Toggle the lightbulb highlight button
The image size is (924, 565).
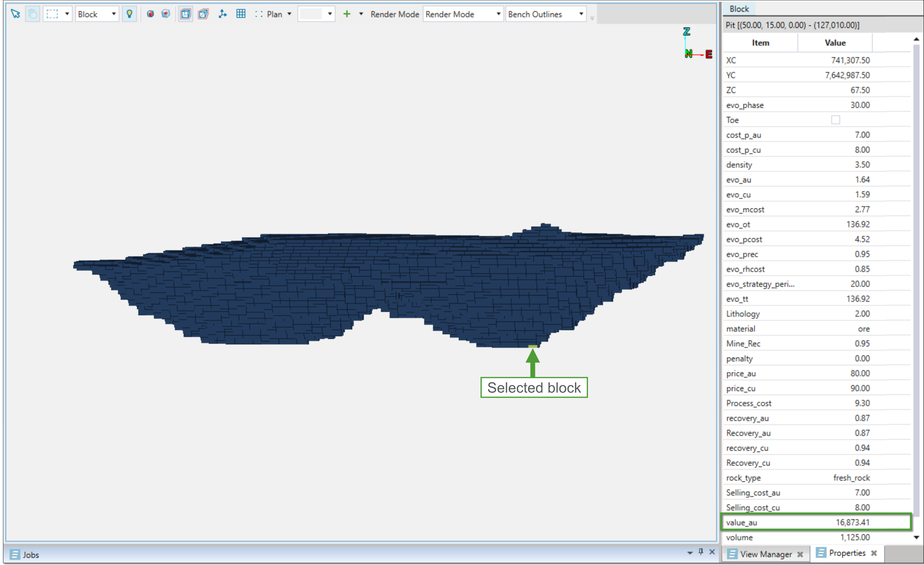129,14
